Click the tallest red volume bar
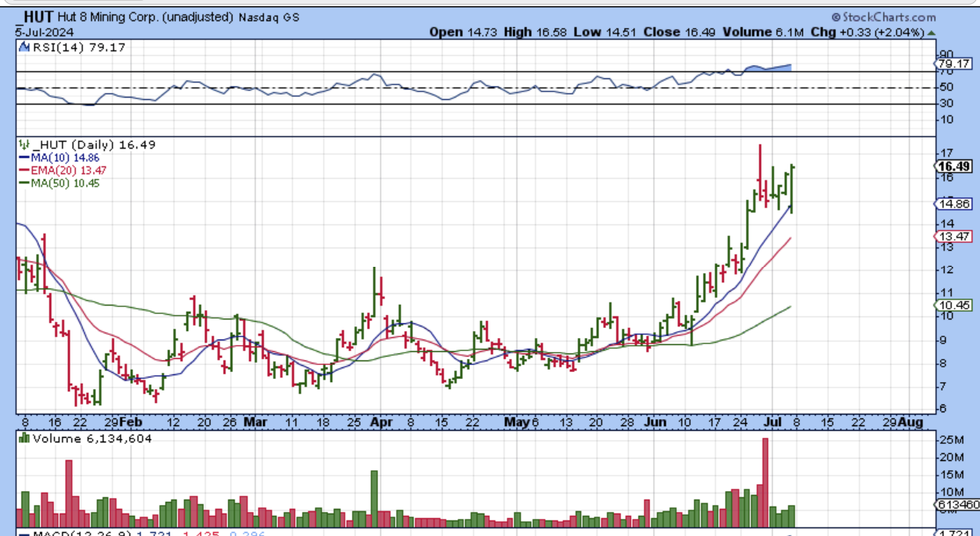 766,483
